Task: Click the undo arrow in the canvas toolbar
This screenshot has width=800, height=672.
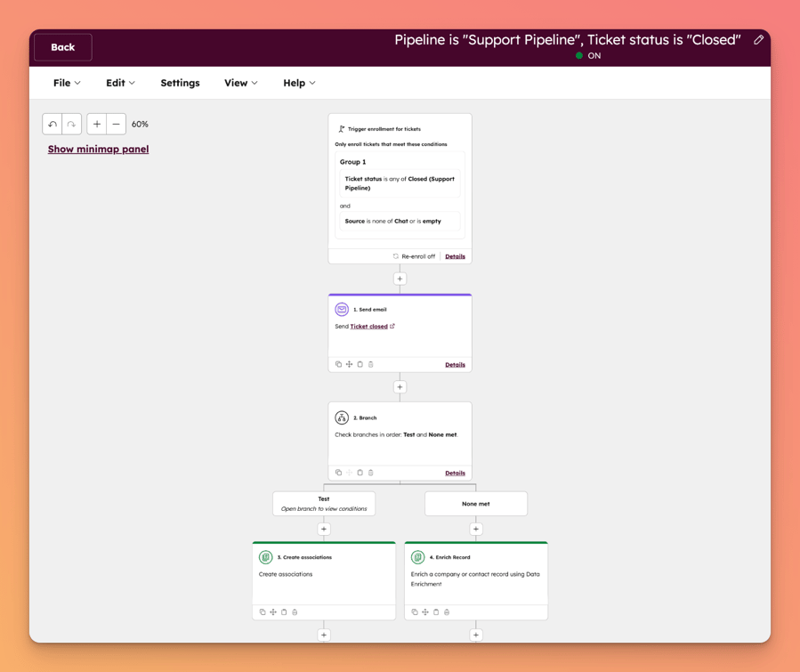Action: [x=53, y=124]
